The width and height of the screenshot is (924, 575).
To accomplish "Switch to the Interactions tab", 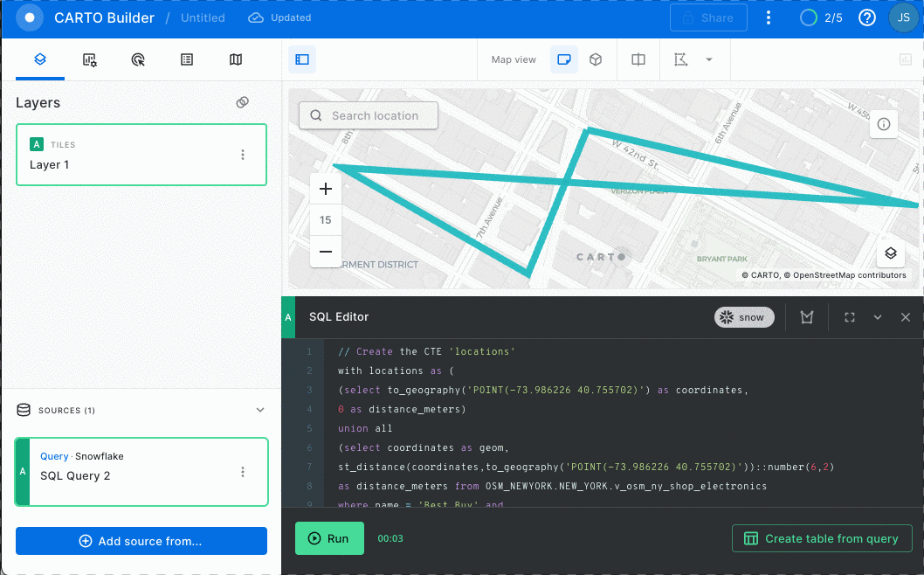I will click(138, 59).
